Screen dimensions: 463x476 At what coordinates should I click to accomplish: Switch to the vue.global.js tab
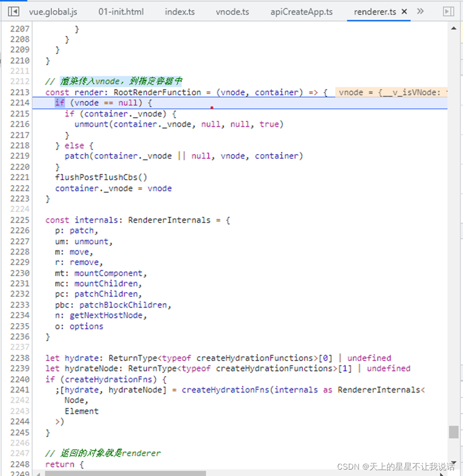[x=53, y=12]
